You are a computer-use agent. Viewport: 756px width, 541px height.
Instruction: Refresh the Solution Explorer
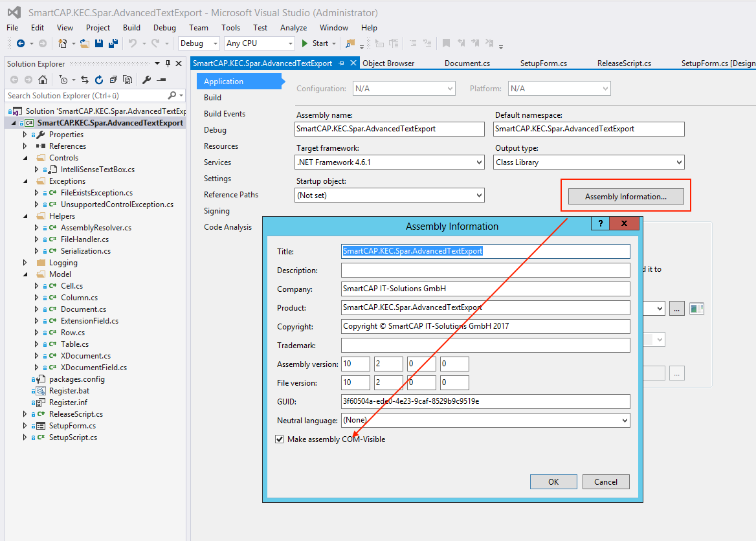[99, 80]
